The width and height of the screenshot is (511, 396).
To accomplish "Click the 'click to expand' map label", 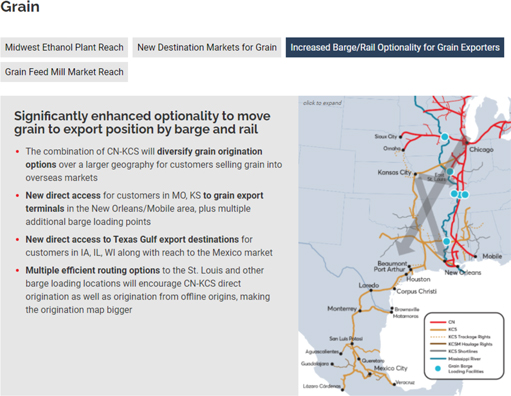I will click(x=322, y=103).
